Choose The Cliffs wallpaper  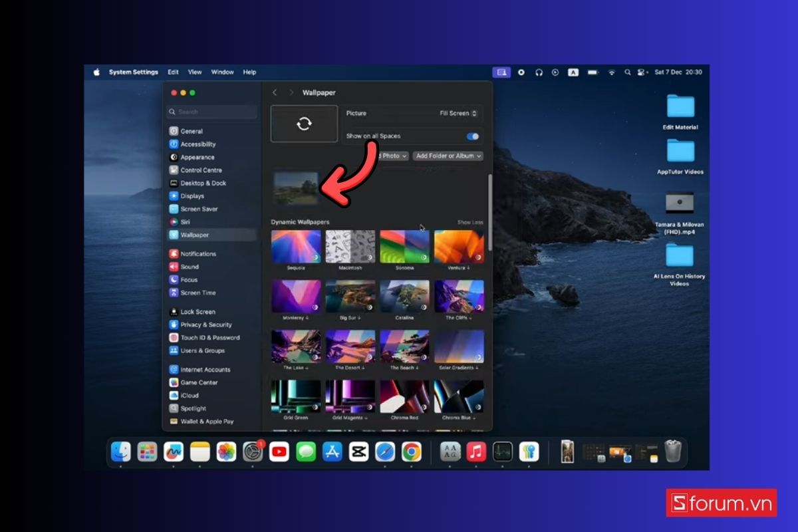pyautogui.click(x=459, y=297)
